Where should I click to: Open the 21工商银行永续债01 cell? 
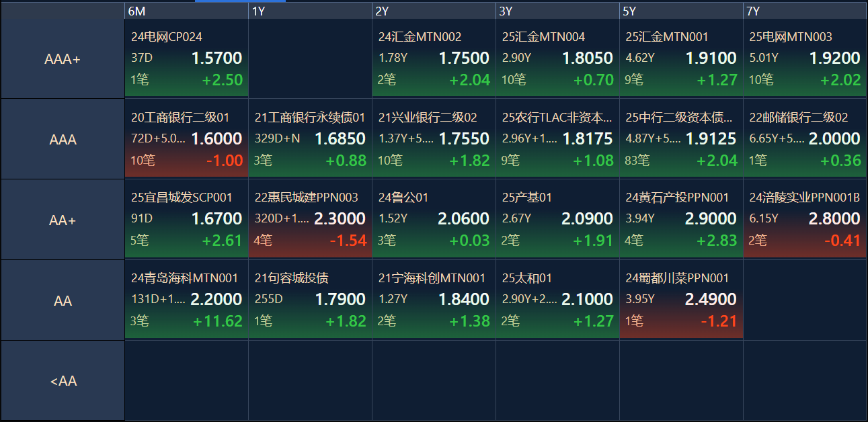(310, 138)
